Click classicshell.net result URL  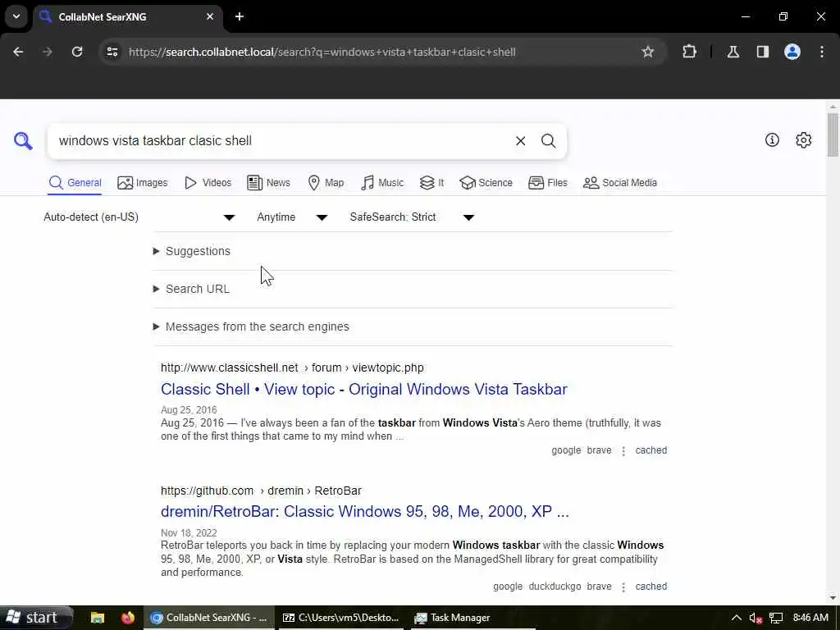292,367
